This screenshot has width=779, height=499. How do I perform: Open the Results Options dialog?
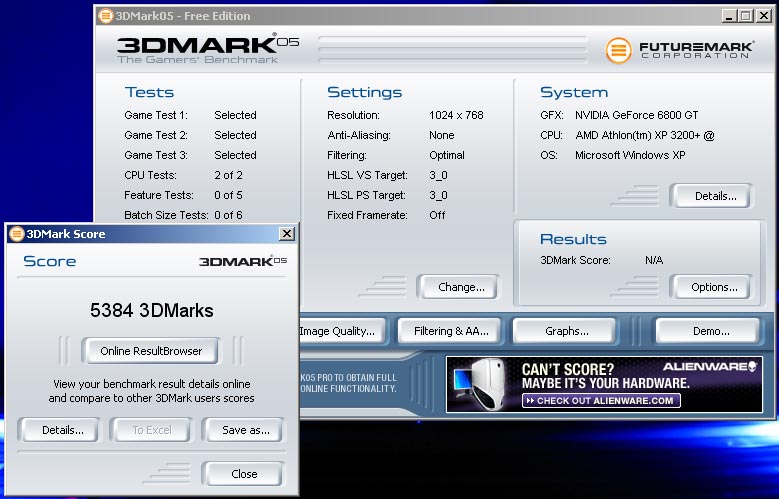coord(713,287)
